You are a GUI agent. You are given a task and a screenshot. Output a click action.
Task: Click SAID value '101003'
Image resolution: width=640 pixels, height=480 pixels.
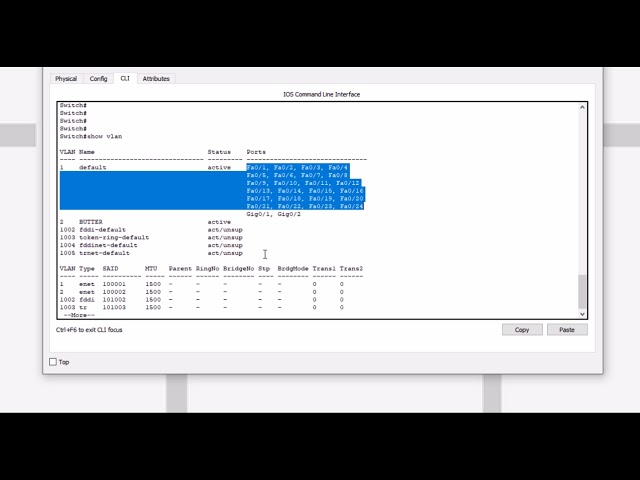(114, 307)
